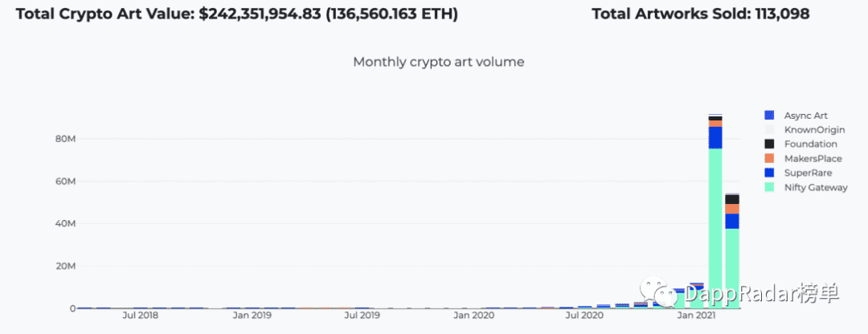Click the Foundation black legend swatch
Image resolution: width=868 pixels, height=334 pixels.
click(769, 145)
